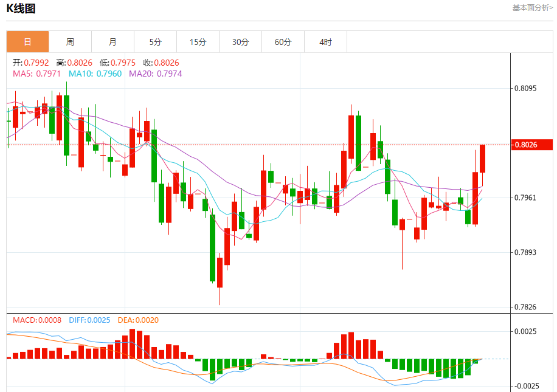Click the MA10: 0.7960 indicator label
The width and height of the screenshot is (557, 392).
[x=95, y=74]
